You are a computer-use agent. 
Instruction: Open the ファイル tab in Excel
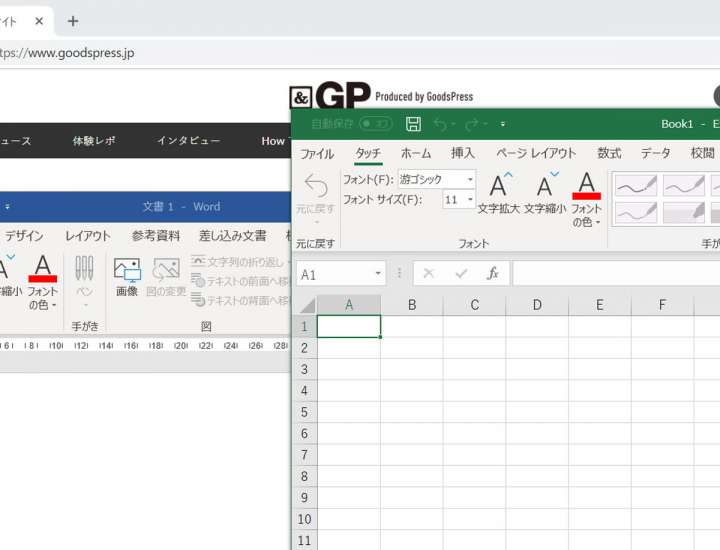pyautogui.click(x=317, y=153)
